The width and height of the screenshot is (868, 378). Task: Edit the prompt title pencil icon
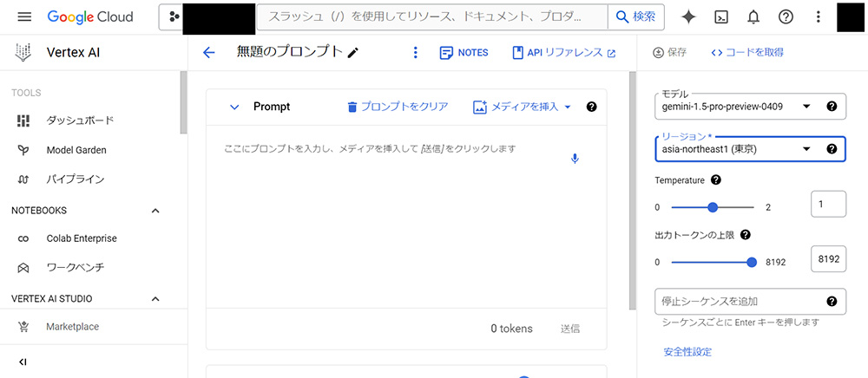click(x=353, y=53)
